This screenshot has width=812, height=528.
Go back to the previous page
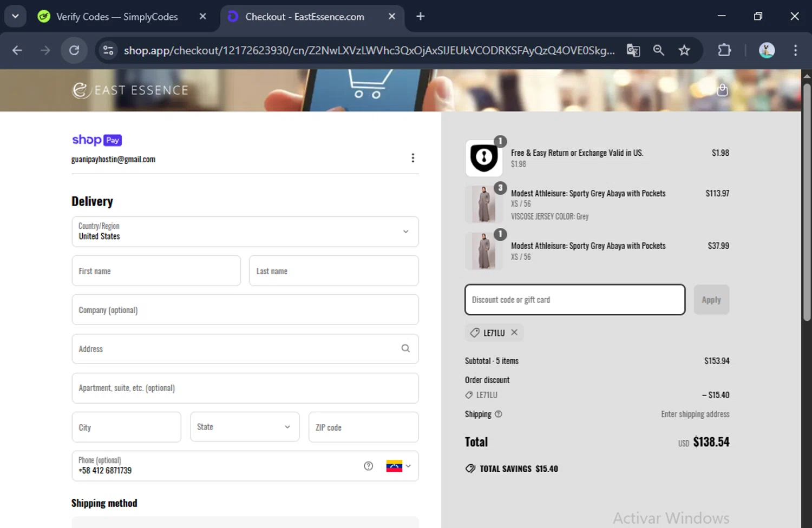click(x=17, y=50)
